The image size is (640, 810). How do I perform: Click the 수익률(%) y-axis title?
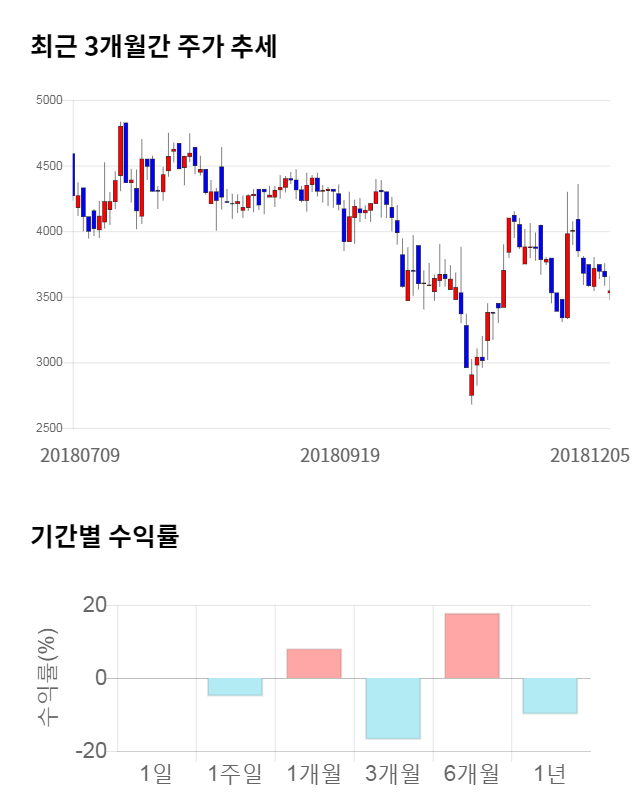point(46,678)
